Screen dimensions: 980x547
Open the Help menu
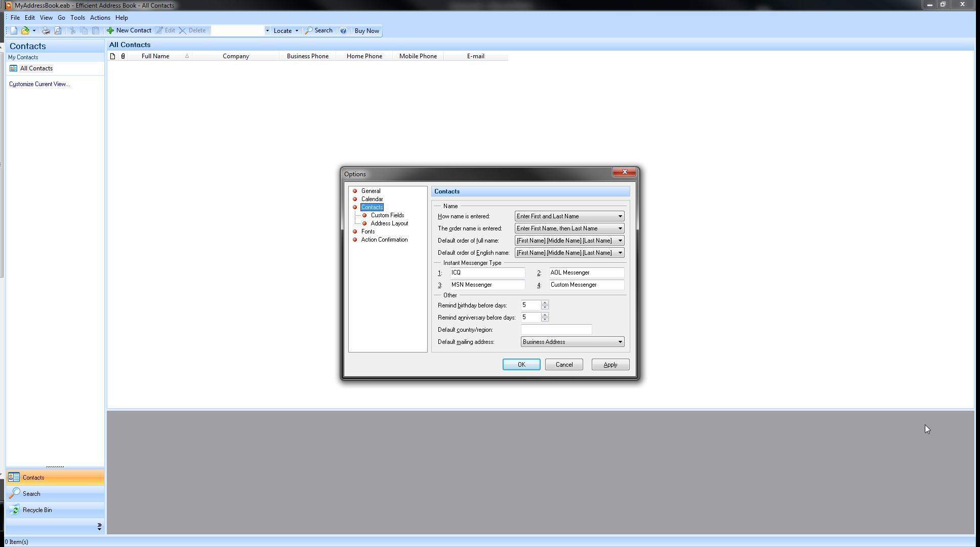[x=121, y=17]
